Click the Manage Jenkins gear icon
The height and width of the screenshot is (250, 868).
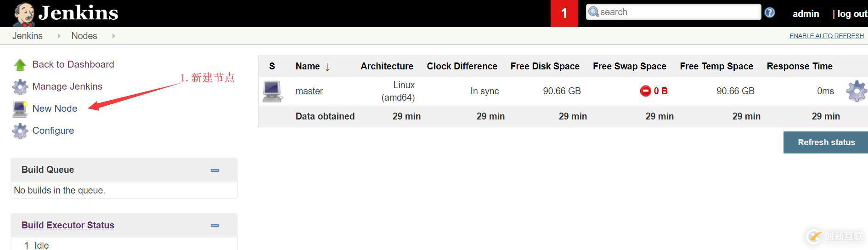point(20,87)
